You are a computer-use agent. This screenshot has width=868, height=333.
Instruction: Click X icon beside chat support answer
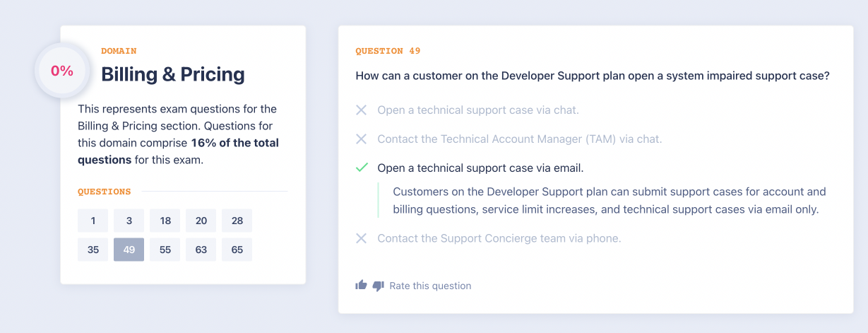pos(361,110)
